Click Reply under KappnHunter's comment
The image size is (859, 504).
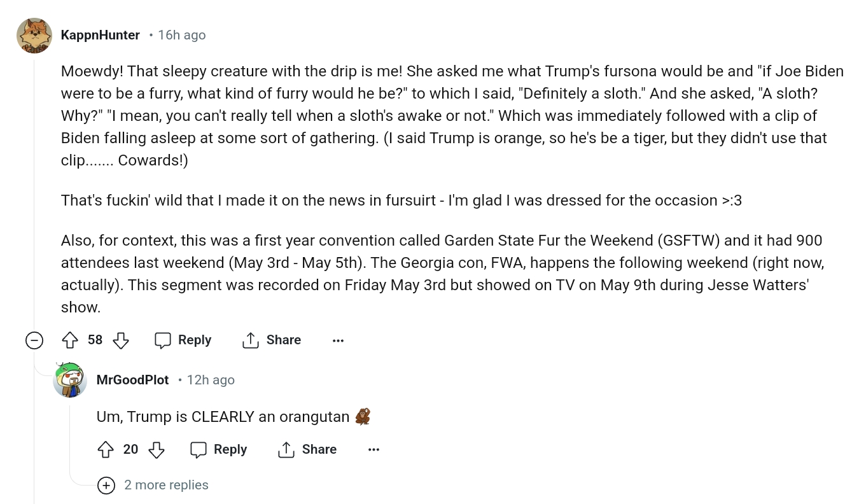183,340
